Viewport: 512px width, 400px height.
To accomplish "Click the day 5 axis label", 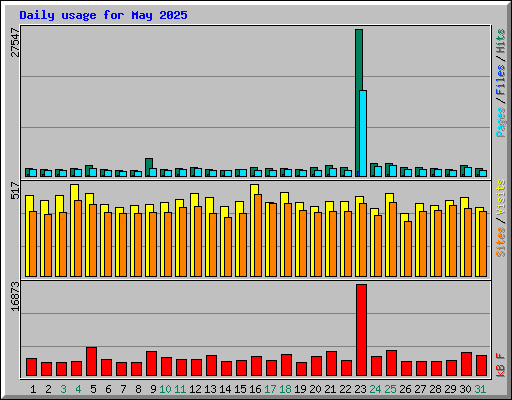I will [x=93, y=389].
